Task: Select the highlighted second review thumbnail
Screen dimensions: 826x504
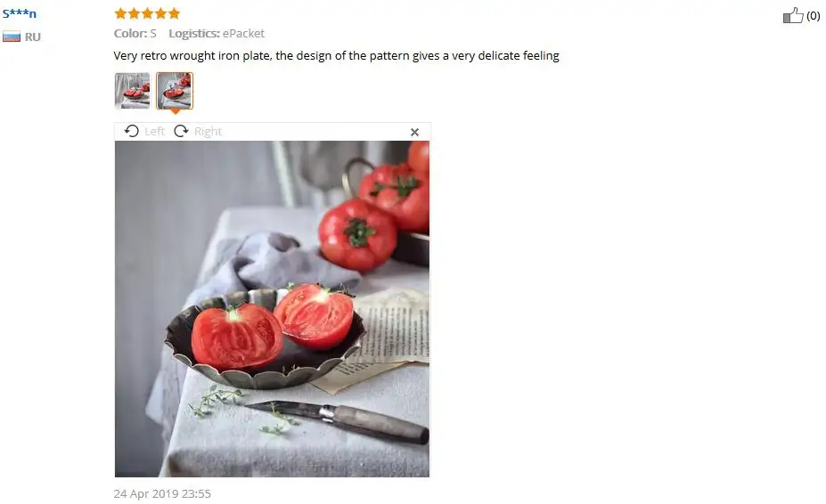Action: coord(175,91)
